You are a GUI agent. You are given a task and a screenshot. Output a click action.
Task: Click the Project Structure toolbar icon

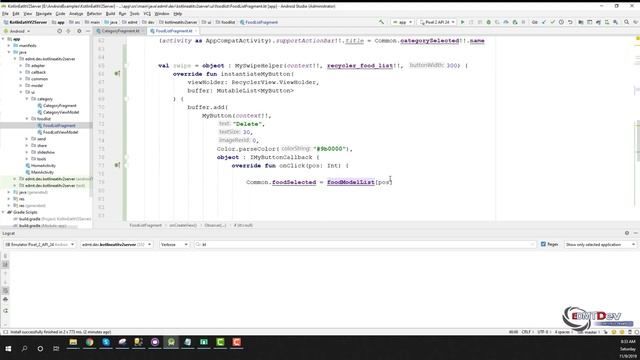coord(580,22)
